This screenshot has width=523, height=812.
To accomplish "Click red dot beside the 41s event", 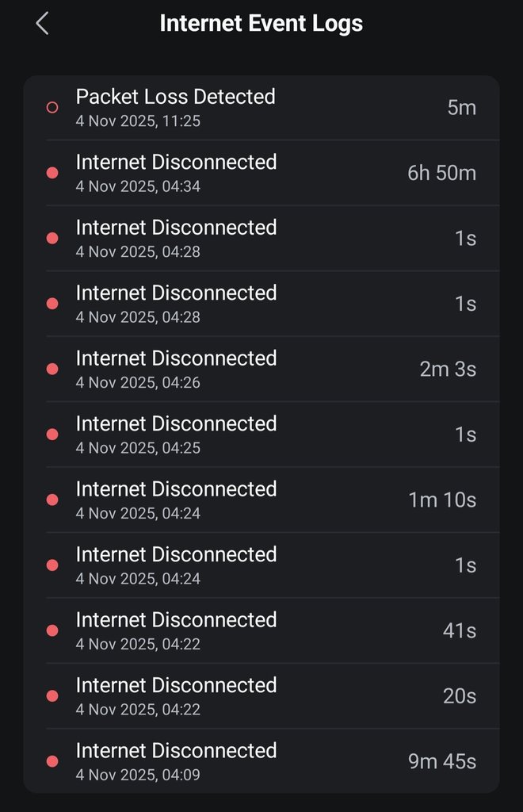I will pos(52,630).
